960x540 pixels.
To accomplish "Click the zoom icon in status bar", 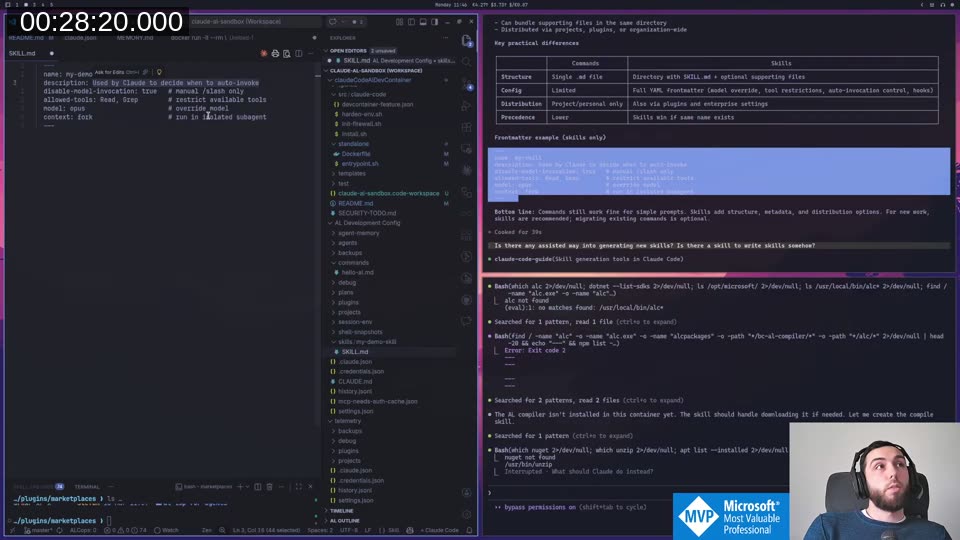I will pos(222,530).
